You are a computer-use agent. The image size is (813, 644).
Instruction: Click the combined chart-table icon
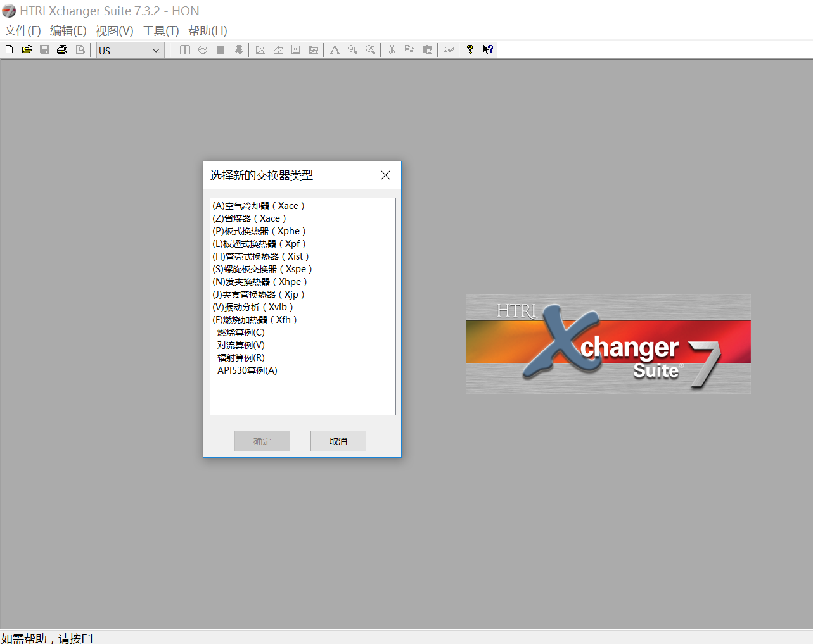tap(314, 49)
